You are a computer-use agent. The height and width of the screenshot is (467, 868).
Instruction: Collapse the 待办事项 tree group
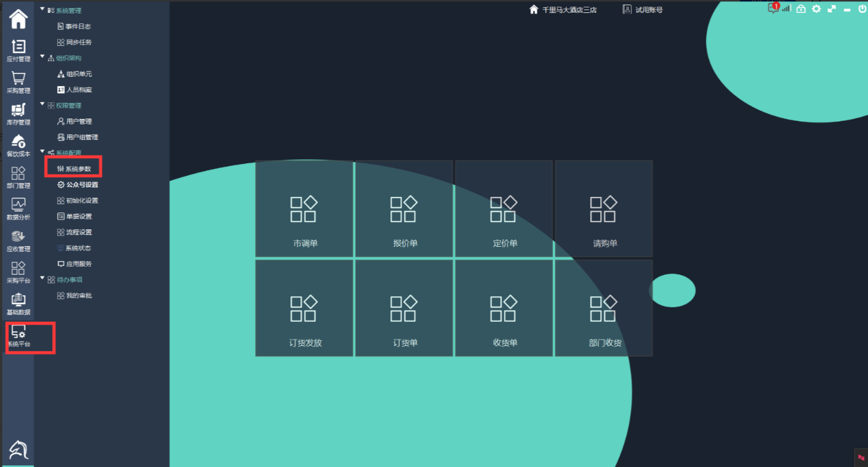[42, 279]
